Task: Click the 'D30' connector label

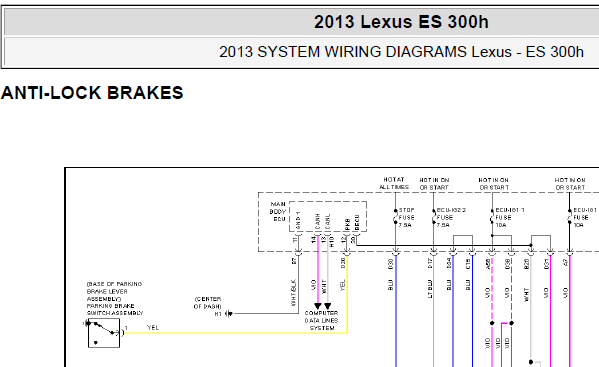Action: pyautogui.click(x=390, y=263)
